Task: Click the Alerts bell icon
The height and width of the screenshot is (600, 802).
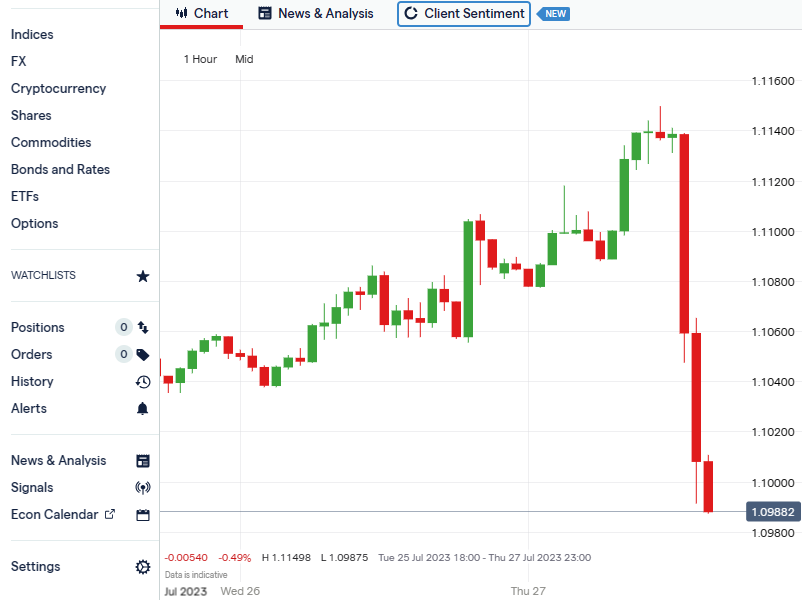Action: pyautogui.click(x=143, y=409)
